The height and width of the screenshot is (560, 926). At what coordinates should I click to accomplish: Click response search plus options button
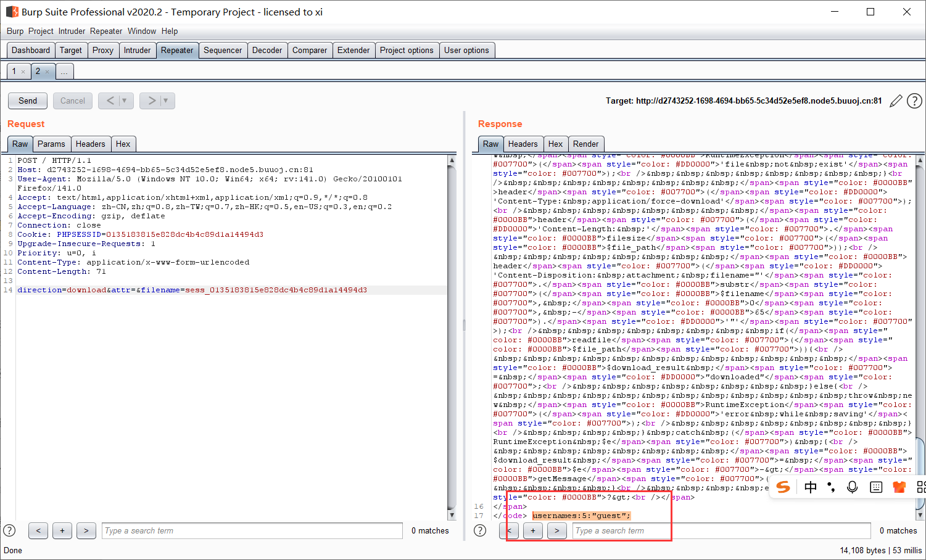[533, 530]
